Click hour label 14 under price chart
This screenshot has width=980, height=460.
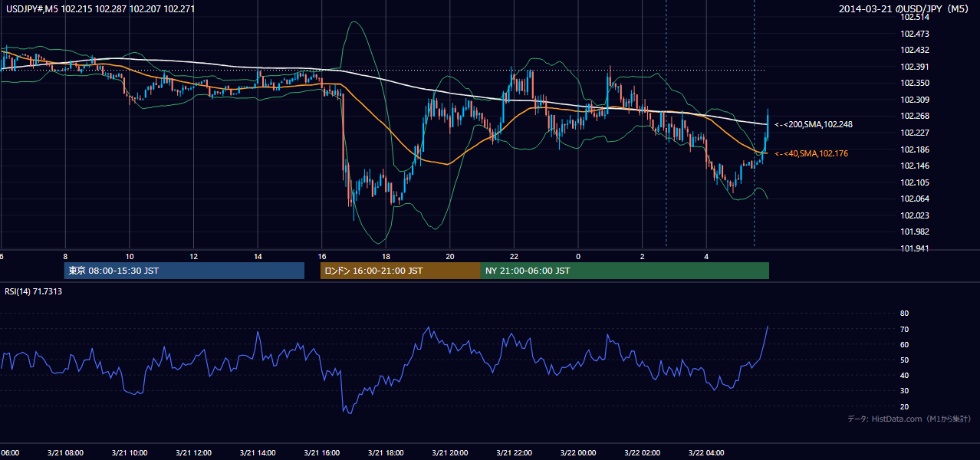(x=258, y=256)
